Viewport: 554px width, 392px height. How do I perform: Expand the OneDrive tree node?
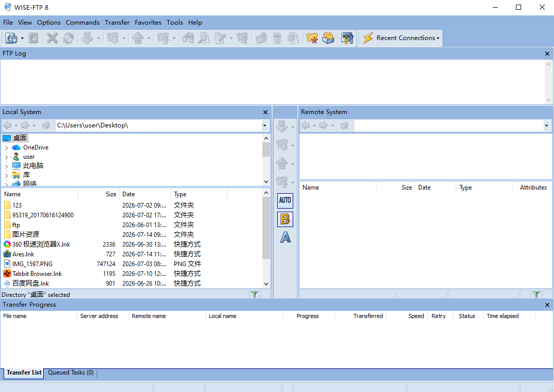(x=6, y=147)
